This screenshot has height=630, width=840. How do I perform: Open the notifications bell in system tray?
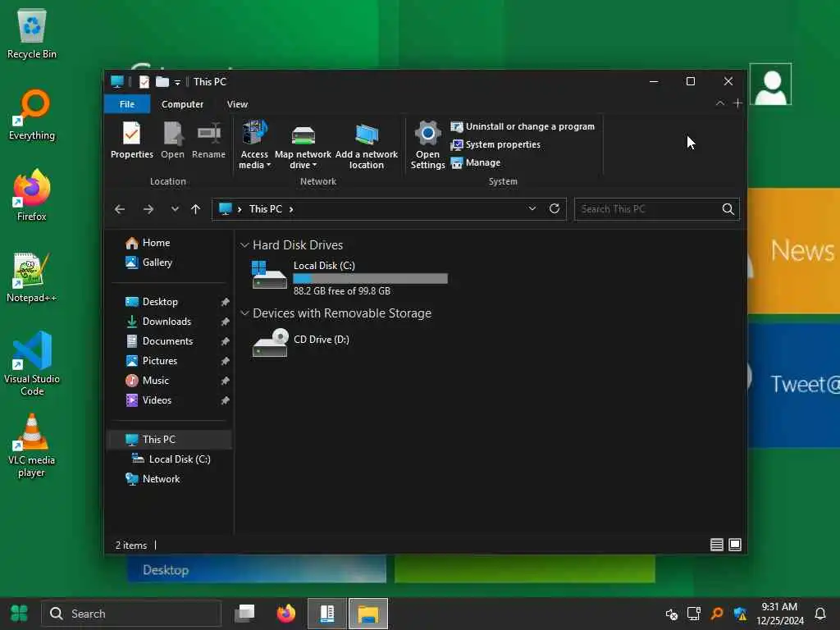(820, 614)
